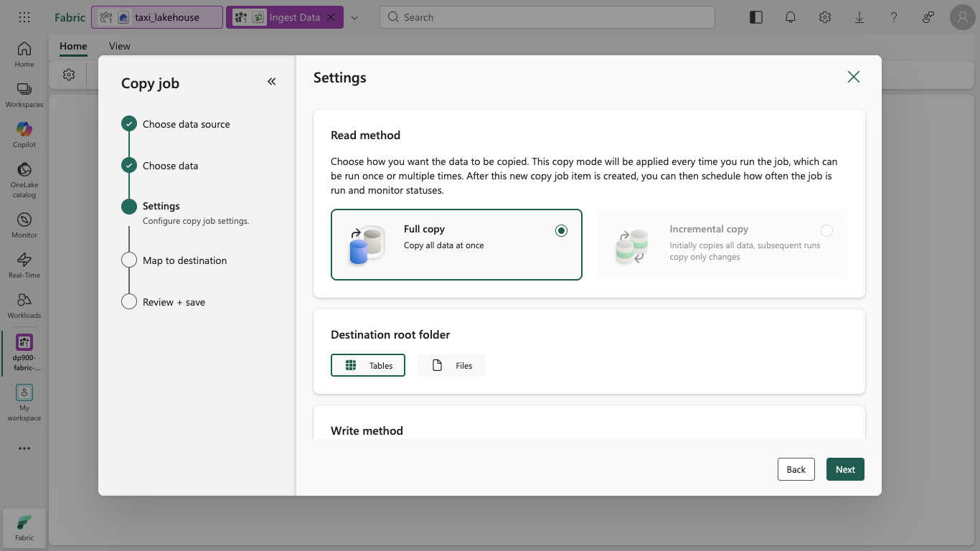Jump to Map to destination step
Image resolution: width=980 pixels, height=551 pixels.
[184, 260]
